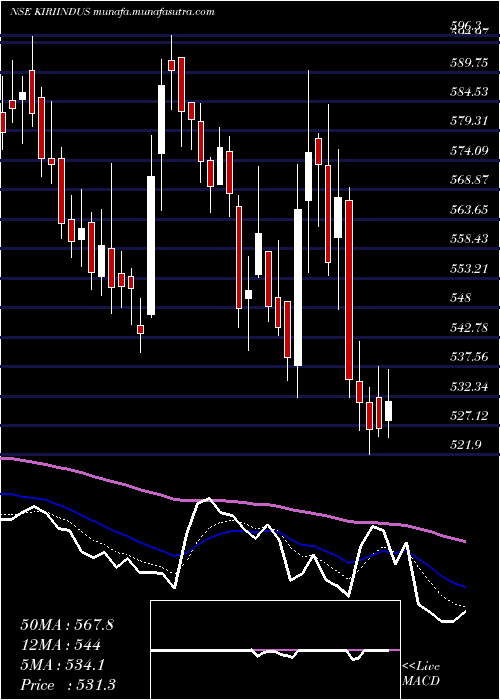Click the 537.56 price axis label
Image resolution: width=500 pixels, height=700 pixels.
click(x=468, y=357)
